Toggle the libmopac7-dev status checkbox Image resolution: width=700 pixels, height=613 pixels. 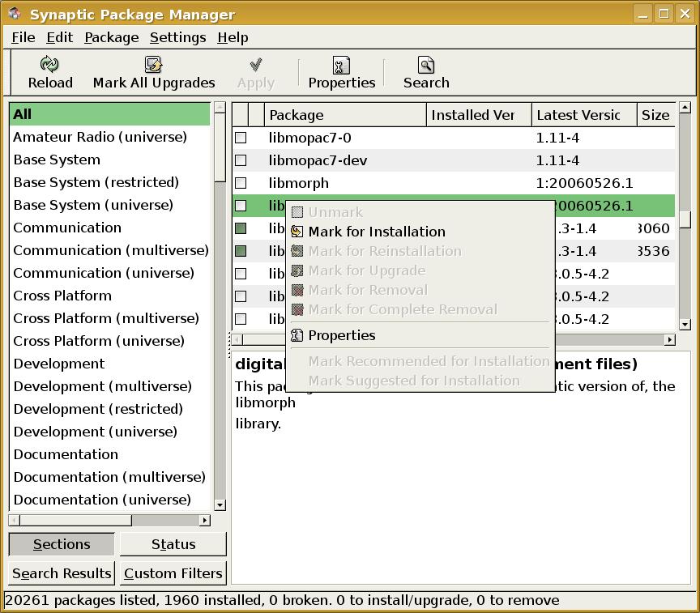[241, 160]
